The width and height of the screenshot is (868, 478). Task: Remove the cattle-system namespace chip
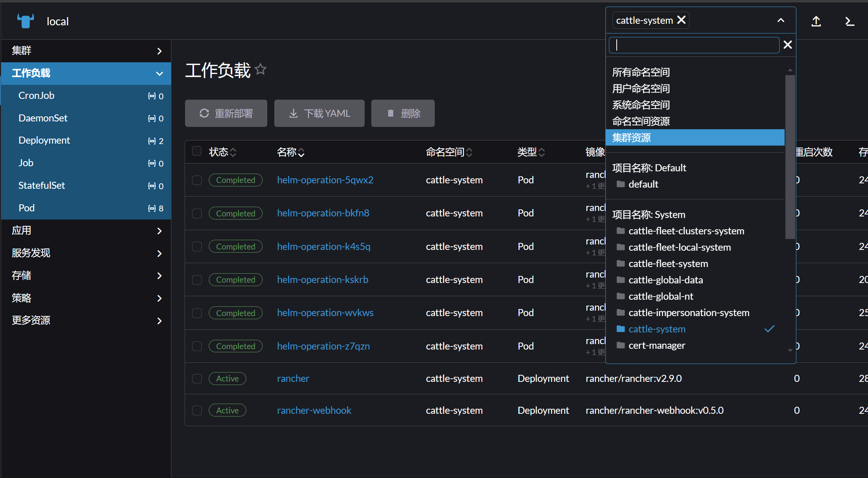click(681, 20)
